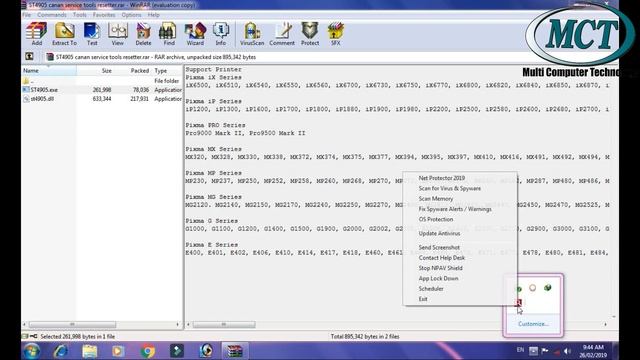This screenshot has height=360, width=640.
Task: Open the Commands menu
Action: (52, 15)
